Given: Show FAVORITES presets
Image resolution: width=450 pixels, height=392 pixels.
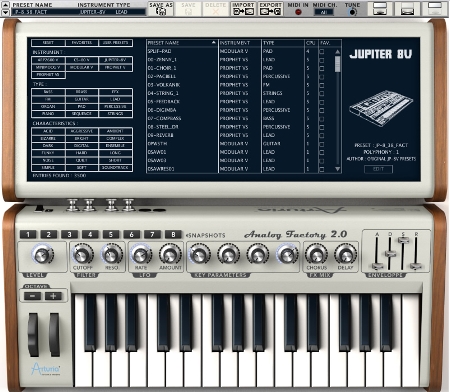Looking at the screenshot, I should tap(82, 43).
